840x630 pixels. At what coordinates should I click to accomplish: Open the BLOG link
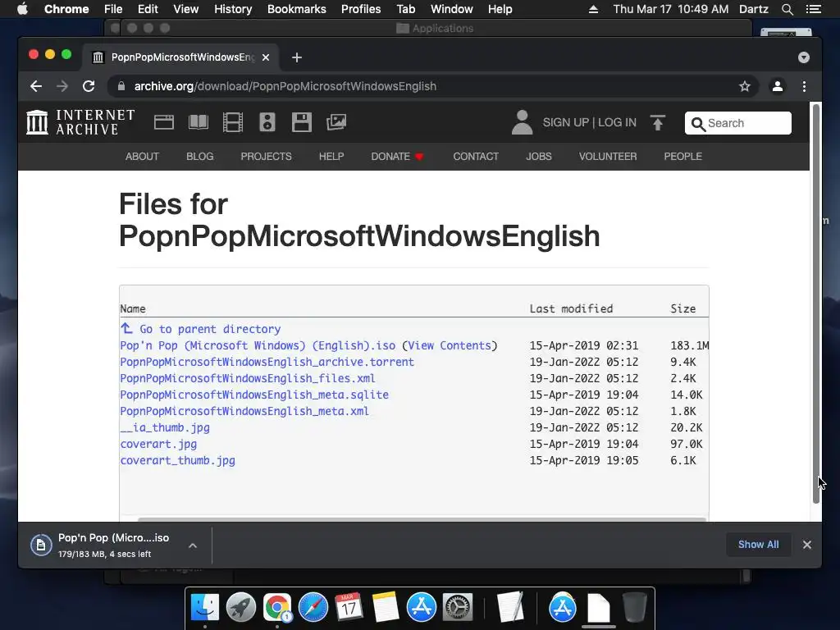pos(200,157)
